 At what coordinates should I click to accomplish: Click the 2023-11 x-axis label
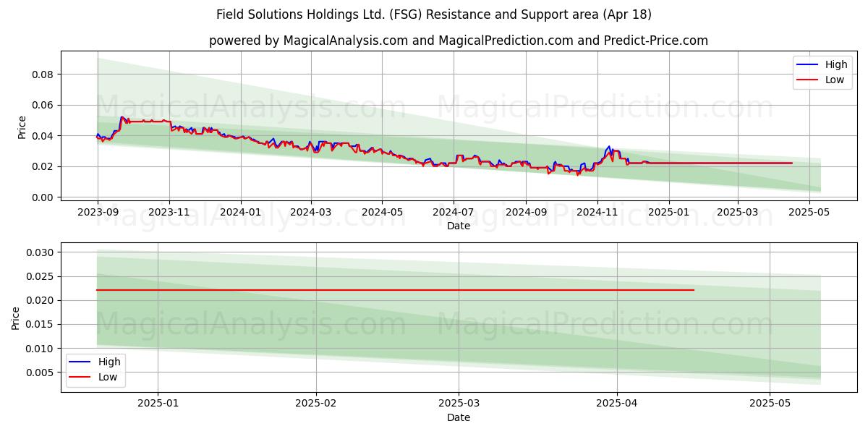169,211
